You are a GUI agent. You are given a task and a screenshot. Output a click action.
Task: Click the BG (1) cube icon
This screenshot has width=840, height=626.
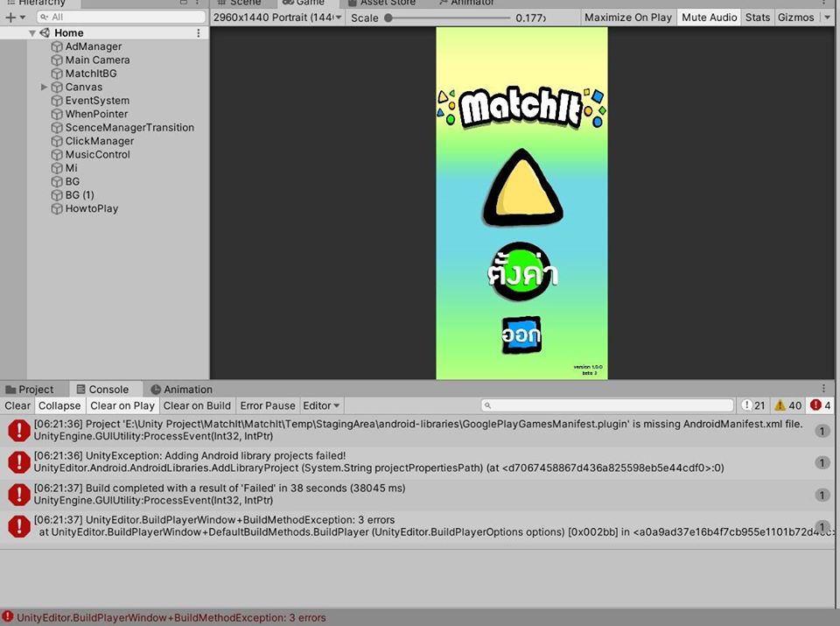pos(57,195)
